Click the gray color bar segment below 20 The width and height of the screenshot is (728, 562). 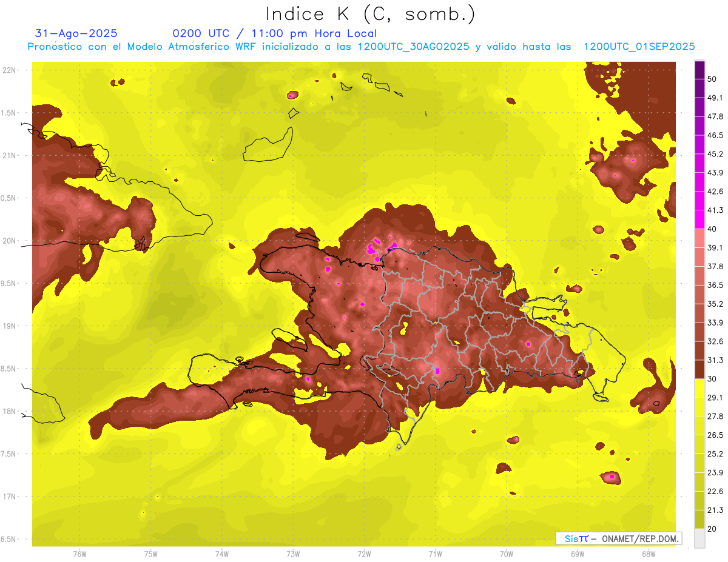tap(699, 538)
